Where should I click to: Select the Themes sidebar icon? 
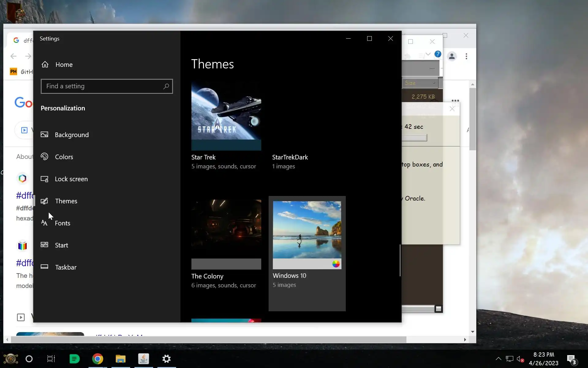tap(45, 201)
